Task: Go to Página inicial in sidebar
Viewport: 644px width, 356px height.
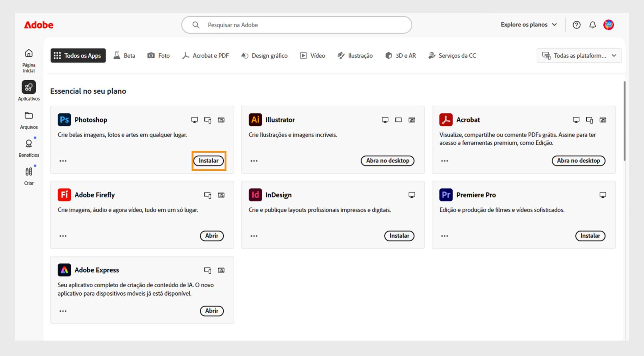Action: 29,54
